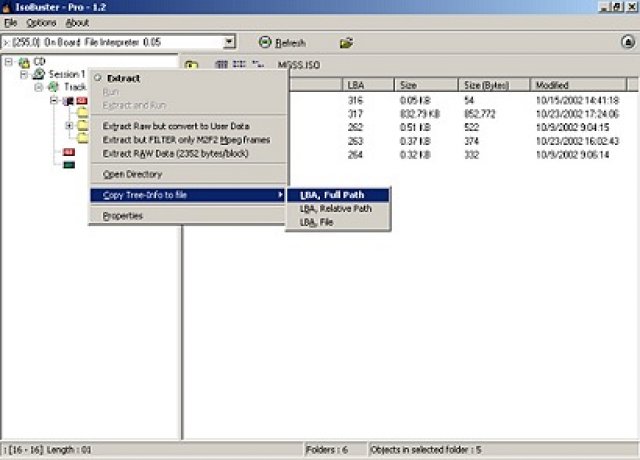The width and height of the screenshot is (640, 460).
Task: Collapse the ISO file-system node under Track
Action: (x=53, y=100)
